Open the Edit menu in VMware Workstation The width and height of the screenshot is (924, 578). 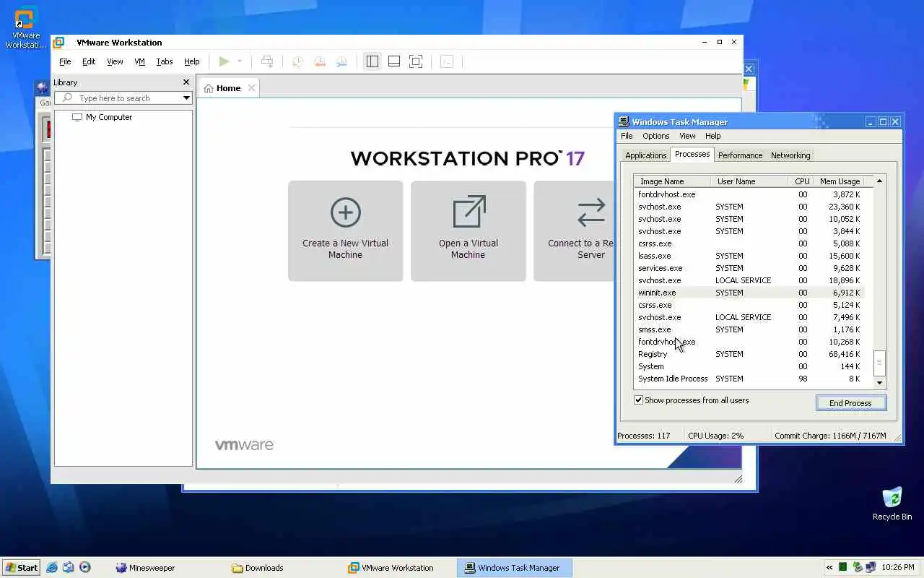point(89,61)
